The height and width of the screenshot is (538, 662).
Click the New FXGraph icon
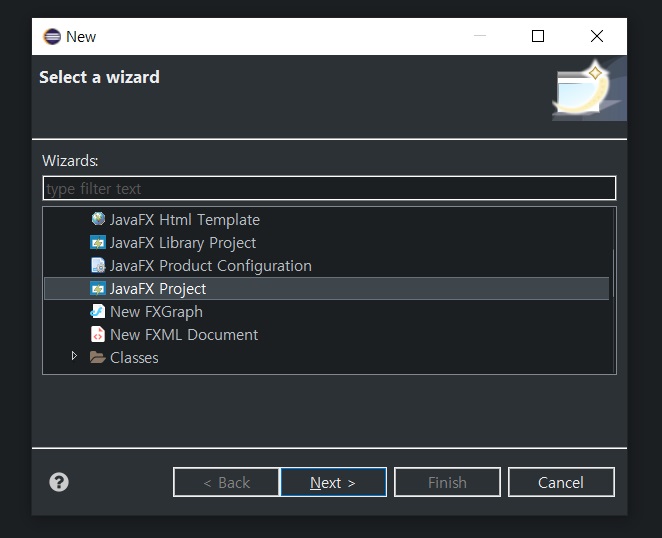pos(98,312)
